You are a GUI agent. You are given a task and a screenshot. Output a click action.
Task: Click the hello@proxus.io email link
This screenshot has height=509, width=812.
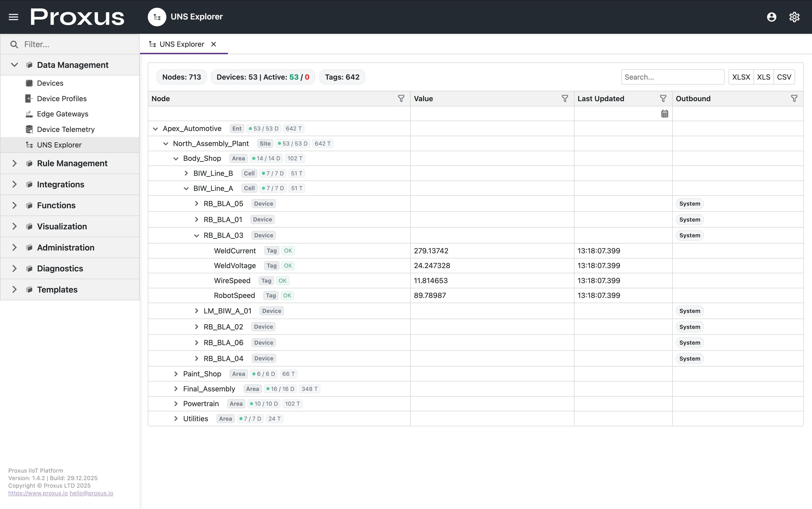(x=91, y=493)
